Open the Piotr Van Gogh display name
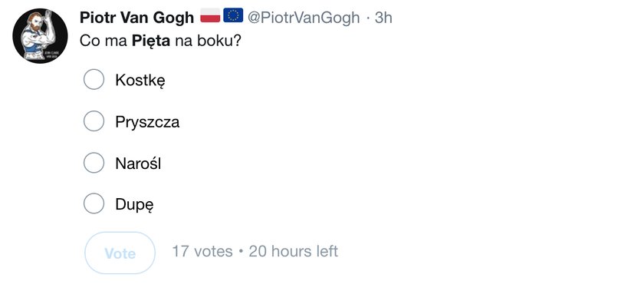This screenshot has height=291, width=644. (x=136, y=18)
